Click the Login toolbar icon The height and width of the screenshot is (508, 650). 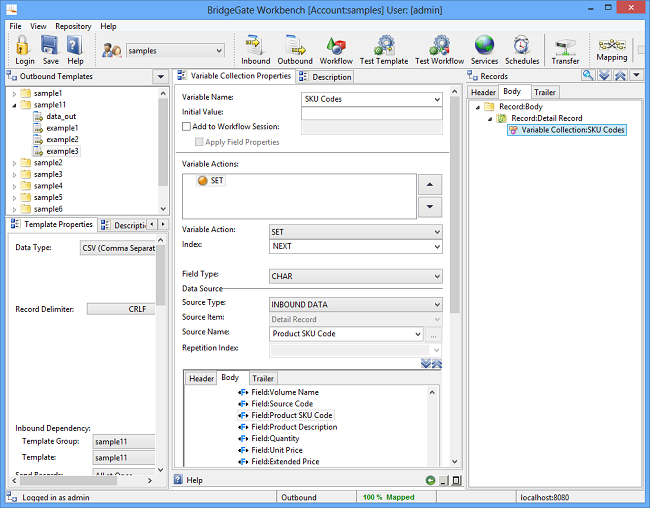24,48
